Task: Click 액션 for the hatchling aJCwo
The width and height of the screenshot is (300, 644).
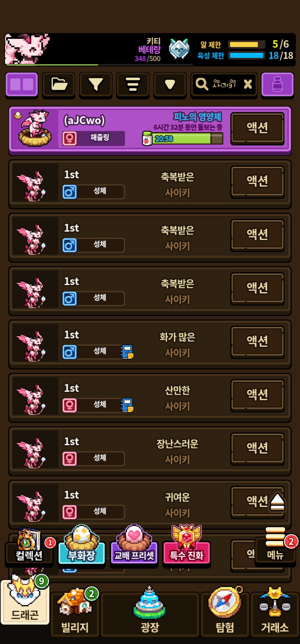Action: click(257, 128)
